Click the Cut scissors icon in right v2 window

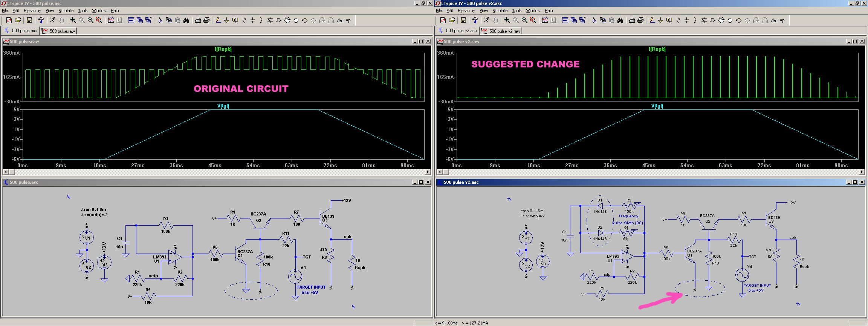pyautogui.click(x=594, y=20)
